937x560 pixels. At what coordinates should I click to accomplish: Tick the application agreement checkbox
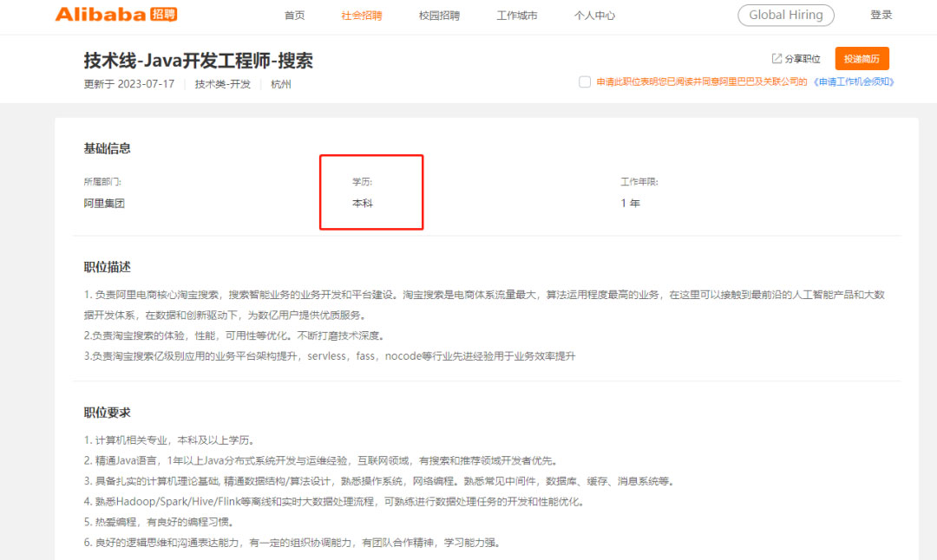(585, 82)
